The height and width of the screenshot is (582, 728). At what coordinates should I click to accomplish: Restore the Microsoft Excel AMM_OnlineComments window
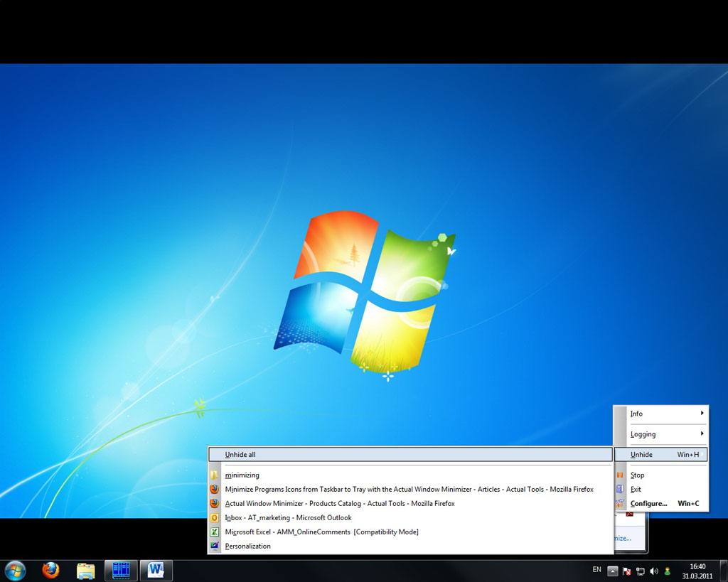point(321,532)
